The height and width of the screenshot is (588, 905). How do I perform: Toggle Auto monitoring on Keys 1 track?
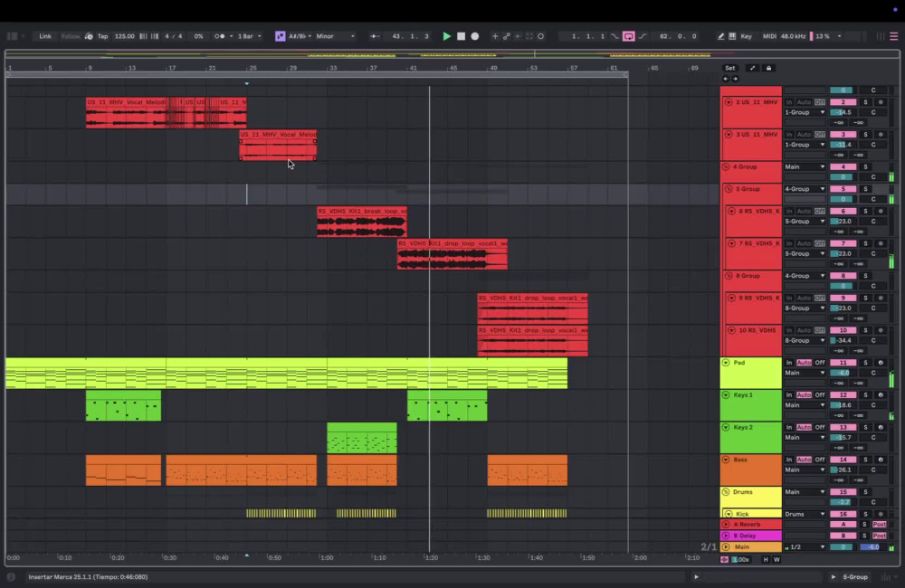(x=804, y=394)
